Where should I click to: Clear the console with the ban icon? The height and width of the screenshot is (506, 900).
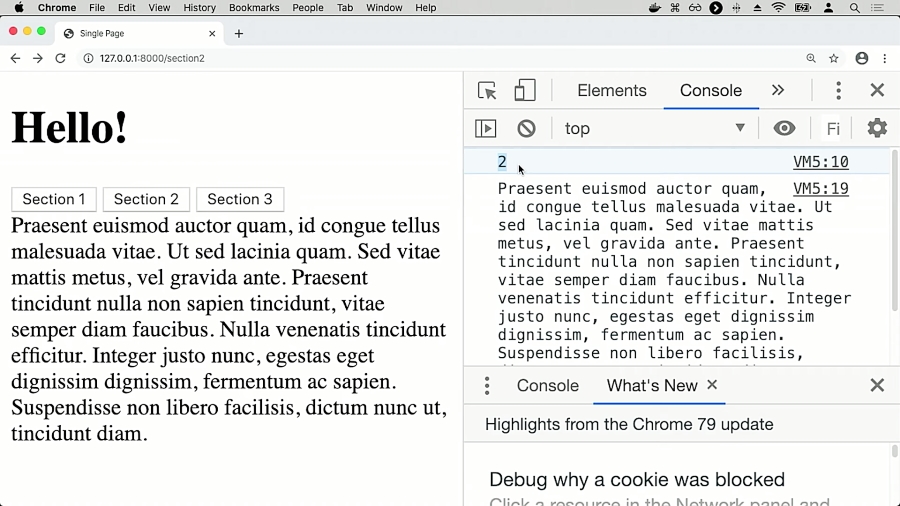coord(526,128)
